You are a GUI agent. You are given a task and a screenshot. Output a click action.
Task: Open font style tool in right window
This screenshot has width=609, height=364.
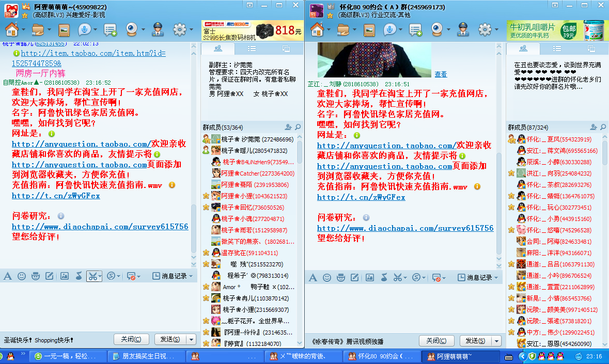point(313,278)
